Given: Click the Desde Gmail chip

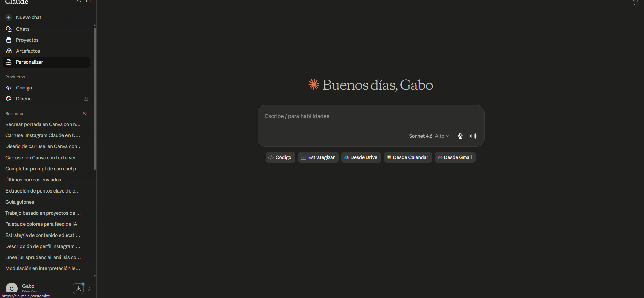Looking at the screenshot, I should pyautogui.click(x=455, y=157).
